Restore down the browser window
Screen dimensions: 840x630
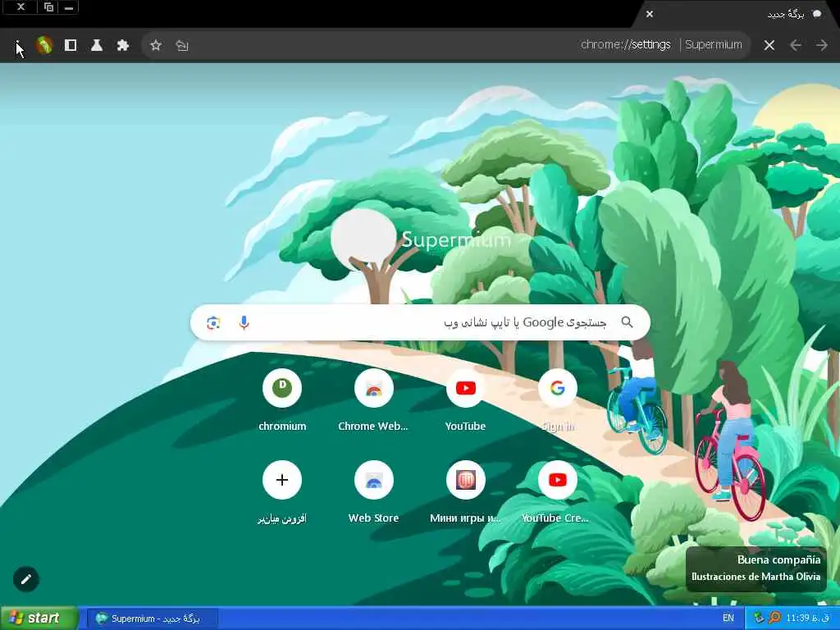pos(48,7)
